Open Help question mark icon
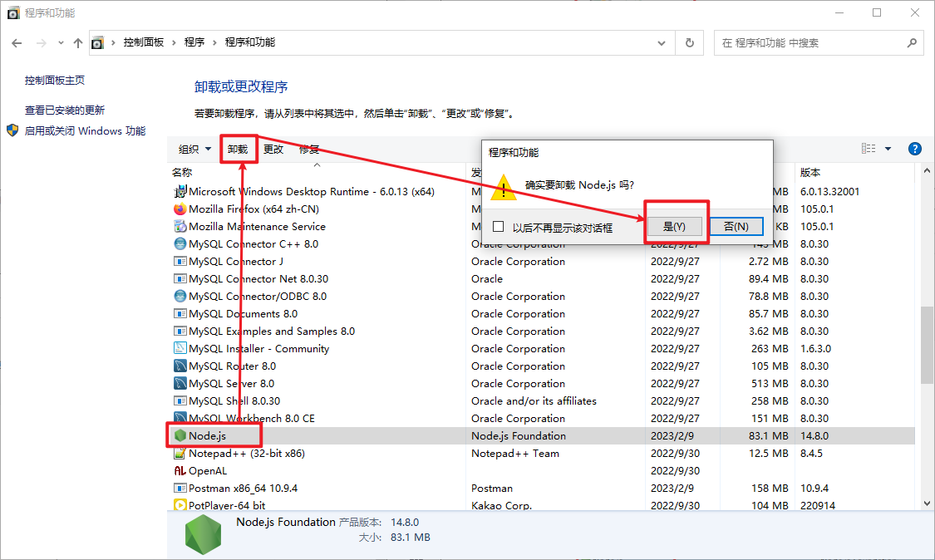Screen dimensions: 935x560 point(915,149)
